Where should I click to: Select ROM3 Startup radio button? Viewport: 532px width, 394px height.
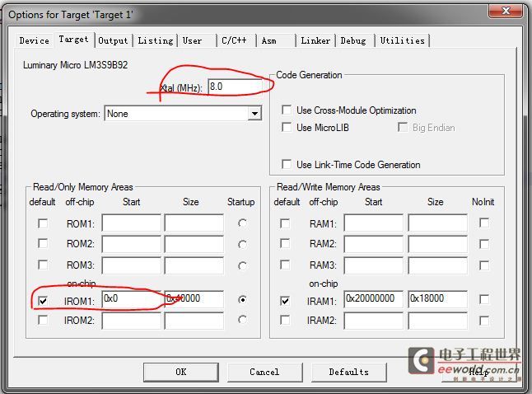(x=242, y=265)
